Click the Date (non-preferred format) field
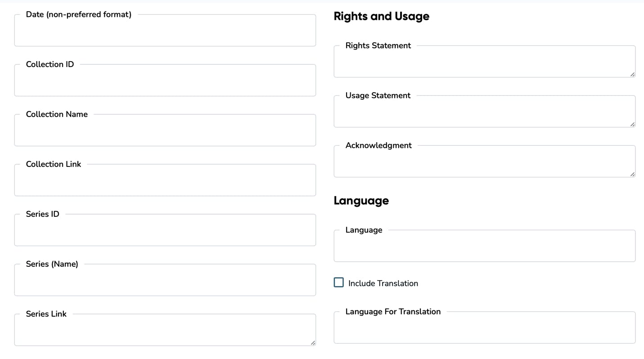644x359 pixels. click(x=165, y=31)
